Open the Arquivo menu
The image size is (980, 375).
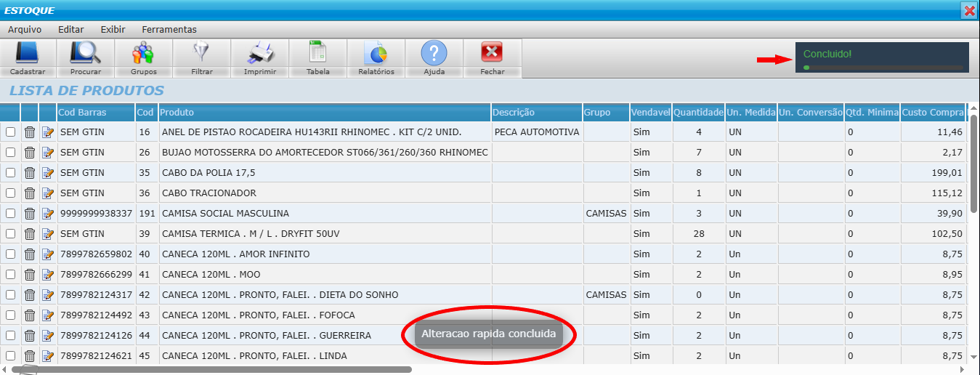[25, 30]
